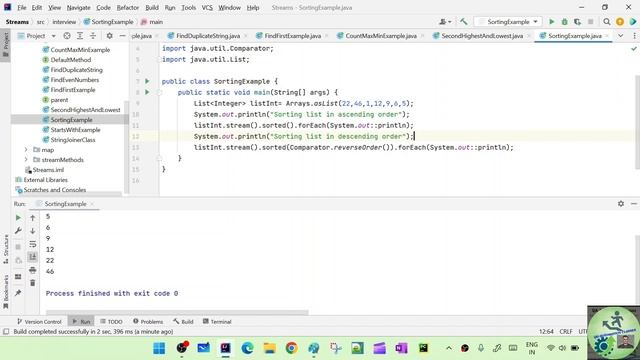Rerun SortingExample in Run panel
This screenshot has width=640, height=360.
tap(18, 218)
